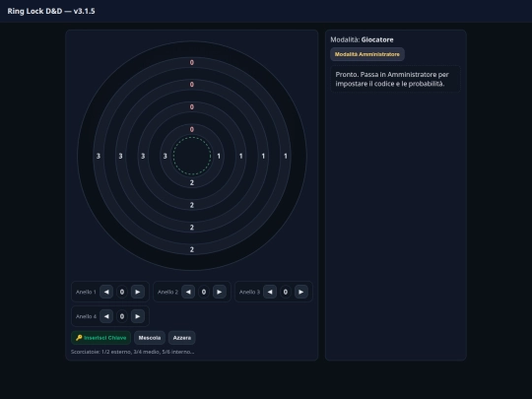Rotate Anello 3 left with its arrow
The image size is (532, 399).
[270, 292]
